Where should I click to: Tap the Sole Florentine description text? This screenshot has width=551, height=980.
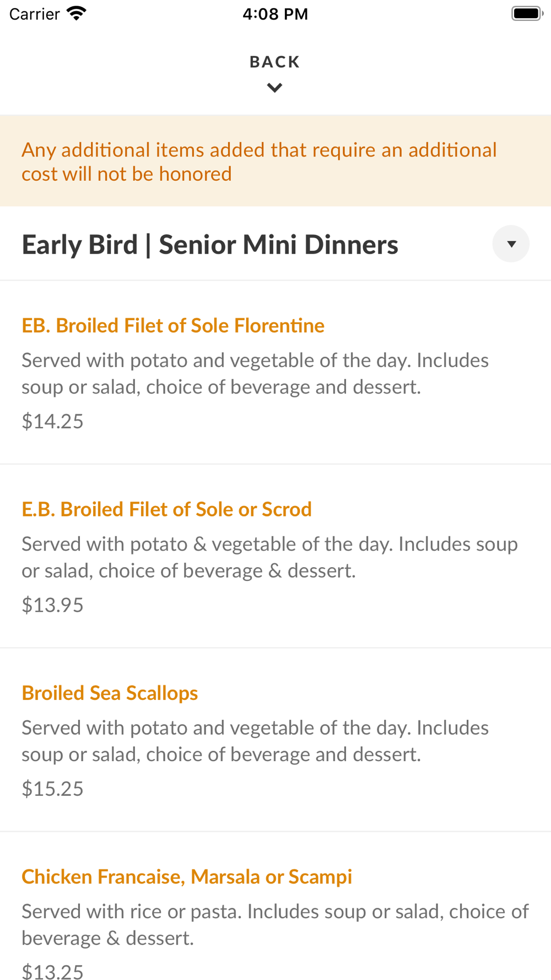255,373
